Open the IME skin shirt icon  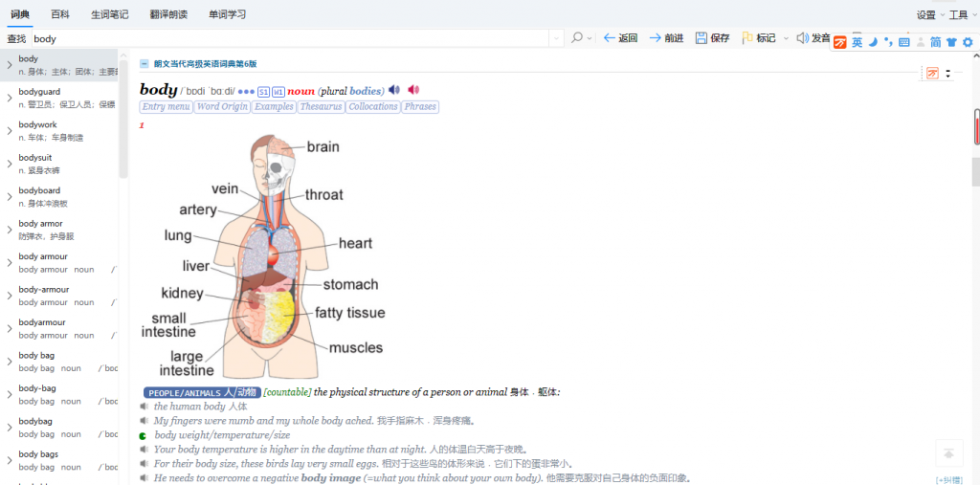pyautogui.click(x=951, y=42)
